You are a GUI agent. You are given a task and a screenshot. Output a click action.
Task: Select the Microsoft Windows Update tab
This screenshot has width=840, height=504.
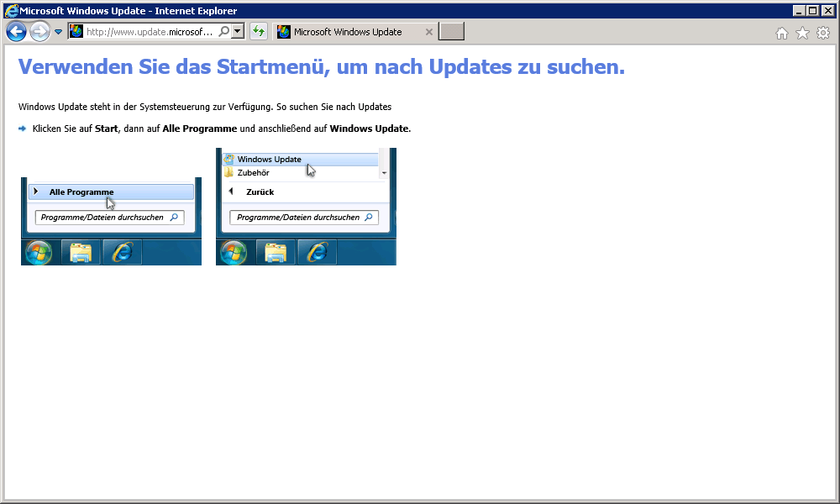(x=354, y=32)
